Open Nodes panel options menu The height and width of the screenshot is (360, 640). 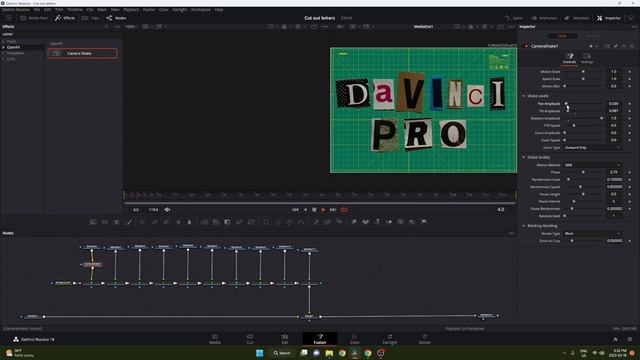click(x=511, y=233)
